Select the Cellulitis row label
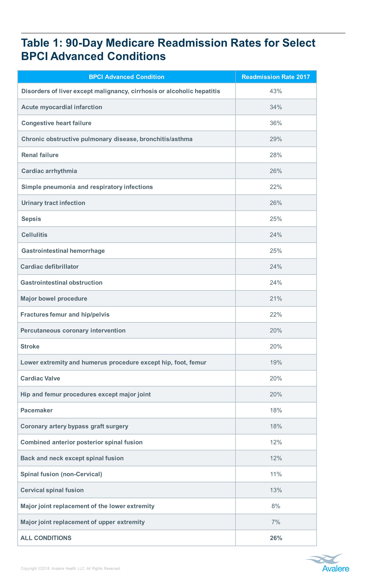 [x=34, y=235]
